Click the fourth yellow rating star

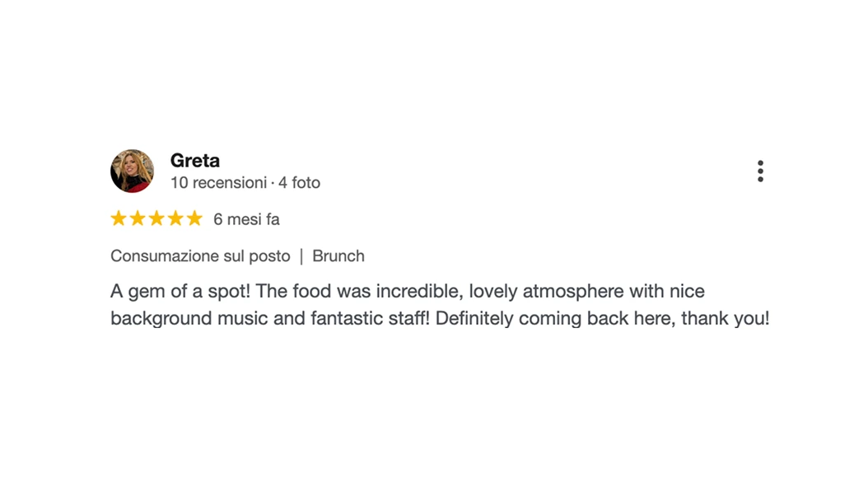(175, 218)
